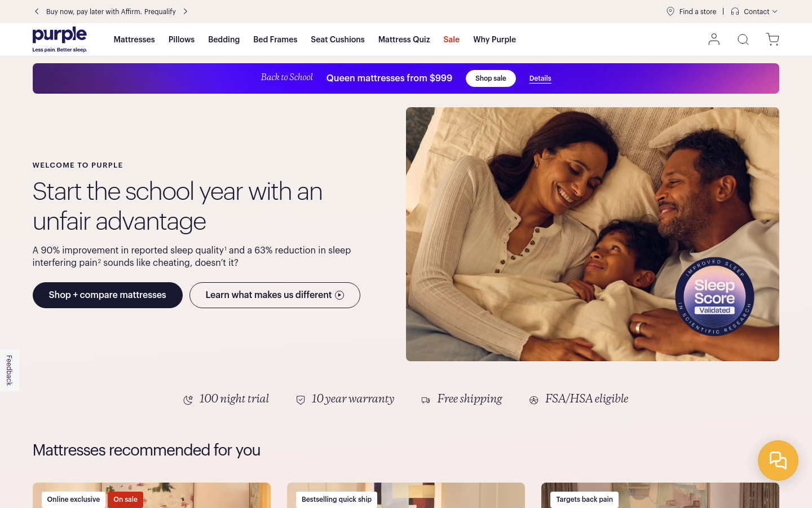Click the Bestselling quick ship badge
The width and height of the screenshot is (812, 508).
(x=337, y=500)
